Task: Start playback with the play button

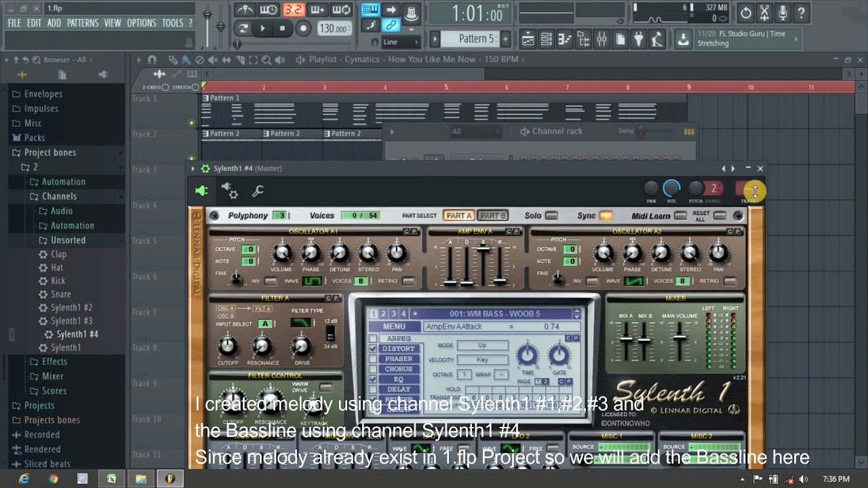Action: 263,28
